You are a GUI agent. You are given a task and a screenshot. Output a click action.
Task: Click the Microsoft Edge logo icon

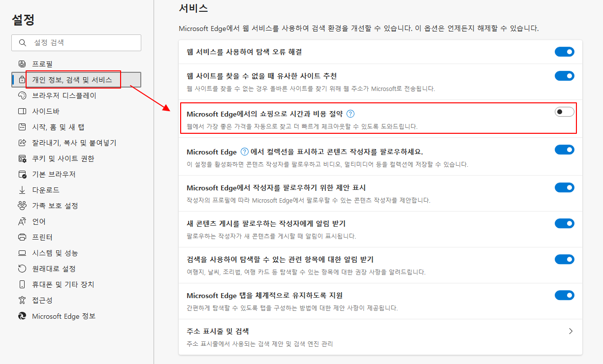tap(22, 316)
